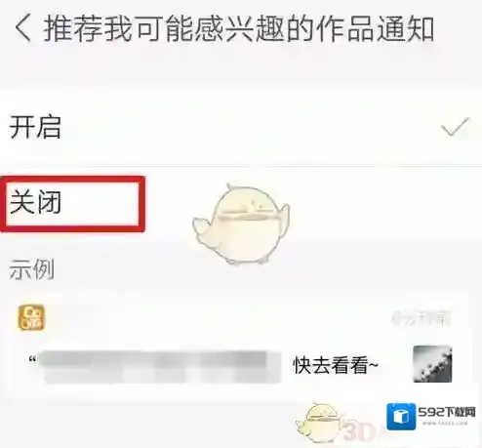Image resolution: width=482 pixels, height=448 pixels.
Task: Click the chick mascot watermark beside 关闭
Action: tap(241, 224)
